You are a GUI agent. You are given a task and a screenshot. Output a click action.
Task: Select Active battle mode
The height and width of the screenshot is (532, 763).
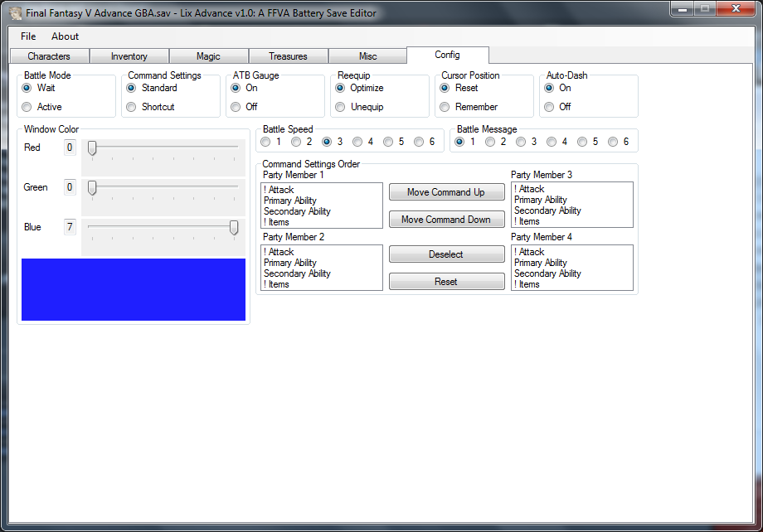tap(42, 107)
